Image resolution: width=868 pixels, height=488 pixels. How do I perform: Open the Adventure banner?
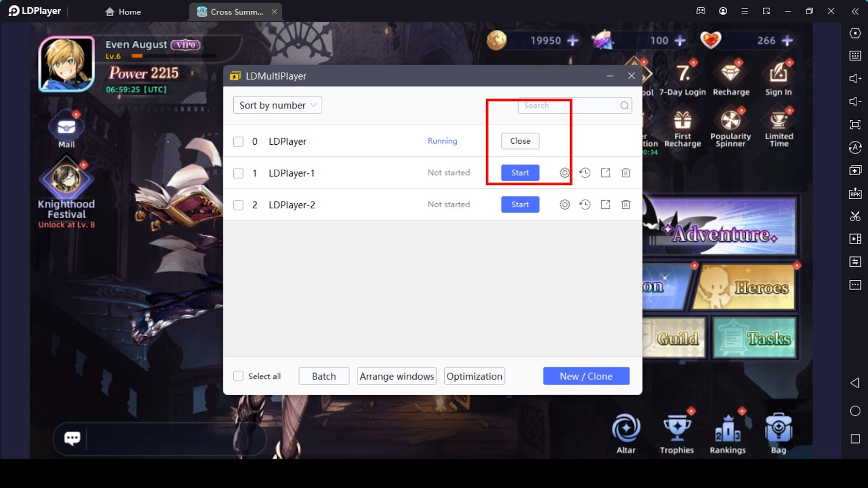720,226
